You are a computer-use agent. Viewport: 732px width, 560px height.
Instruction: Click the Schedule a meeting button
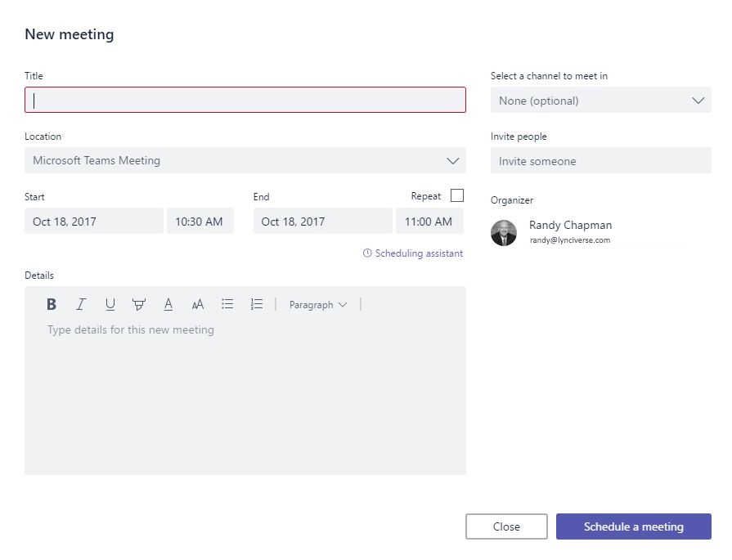tap(633, 526)
